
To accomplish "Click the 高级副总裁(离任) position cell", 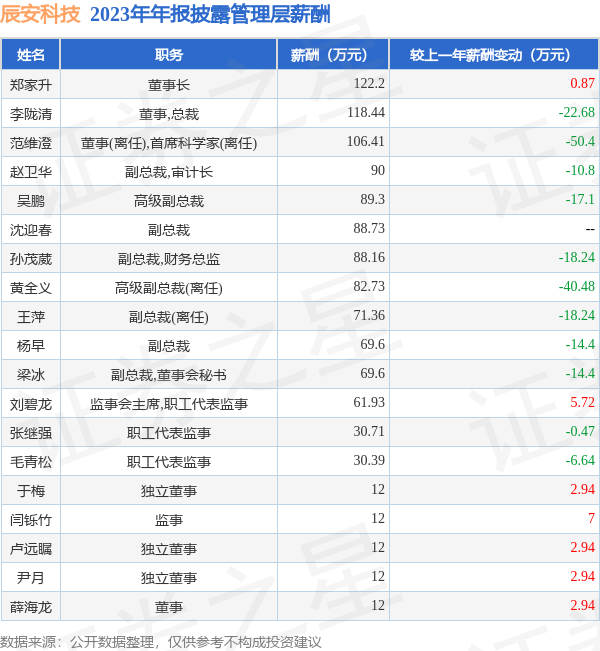I will [x=169, y=288].
